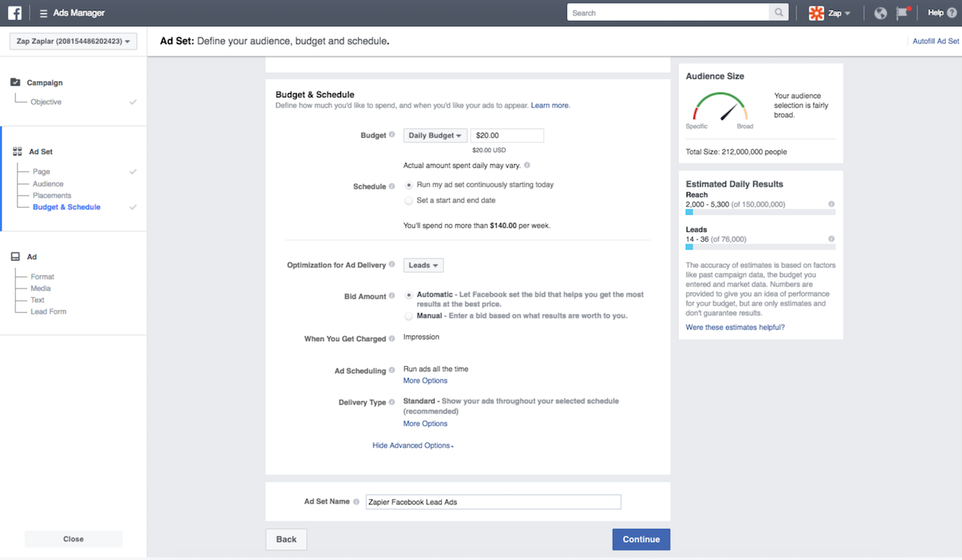Open the Zap account menu arrow in top bar

tap(847, 13)
